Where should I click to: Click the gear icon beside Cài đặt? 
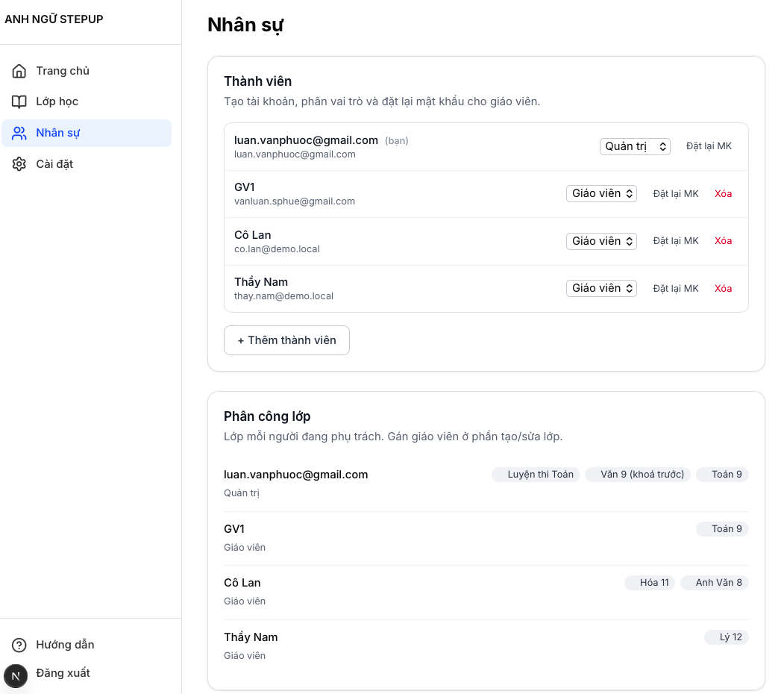[19, 164]
